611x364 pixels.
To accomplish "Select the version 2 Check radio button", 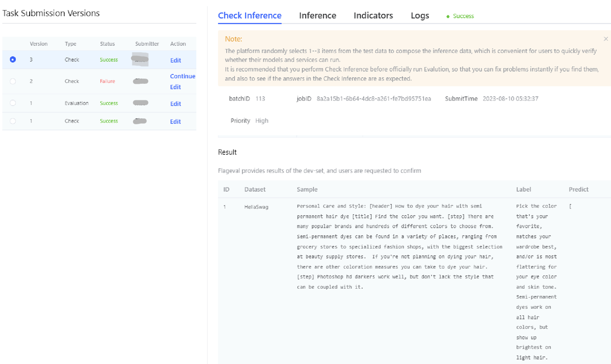I will pyautogui.click(x=13, y=81).
